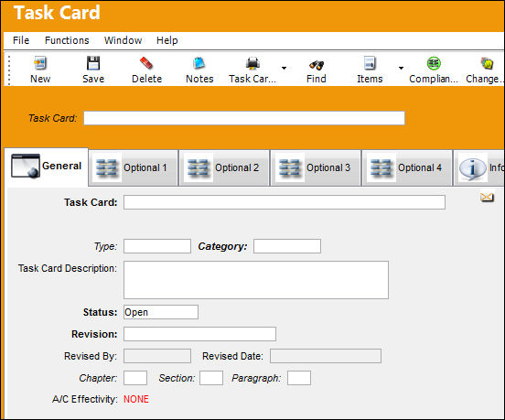Click the red NONE effectivity text
This screenshot has height=420, width=505.
[x=136, y=399]
